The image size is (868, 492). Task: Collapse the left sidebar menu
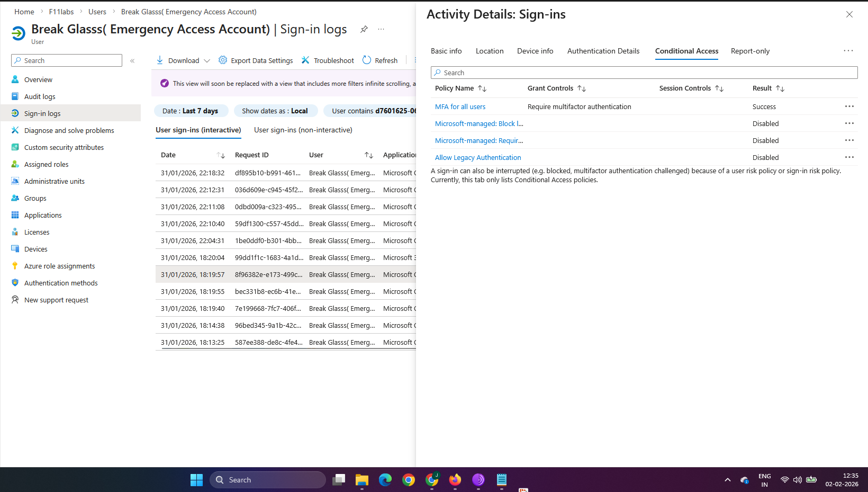pos(132,61)
